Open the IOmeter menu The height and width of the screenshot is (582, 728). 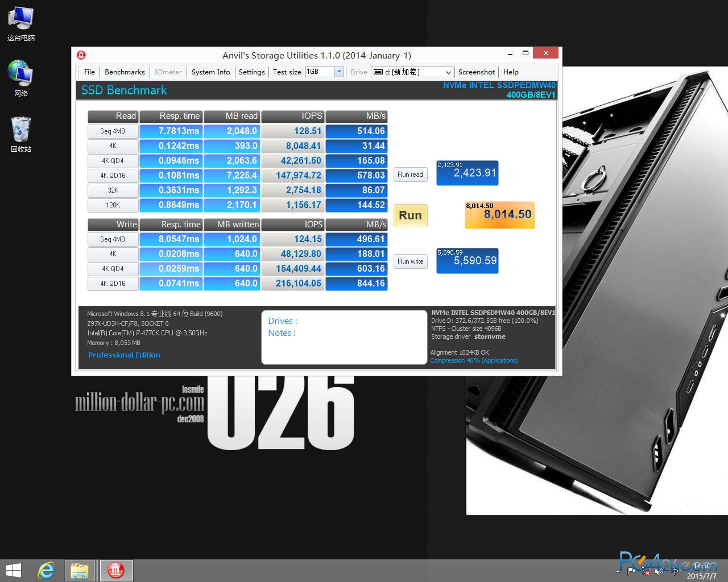(168, 72)
